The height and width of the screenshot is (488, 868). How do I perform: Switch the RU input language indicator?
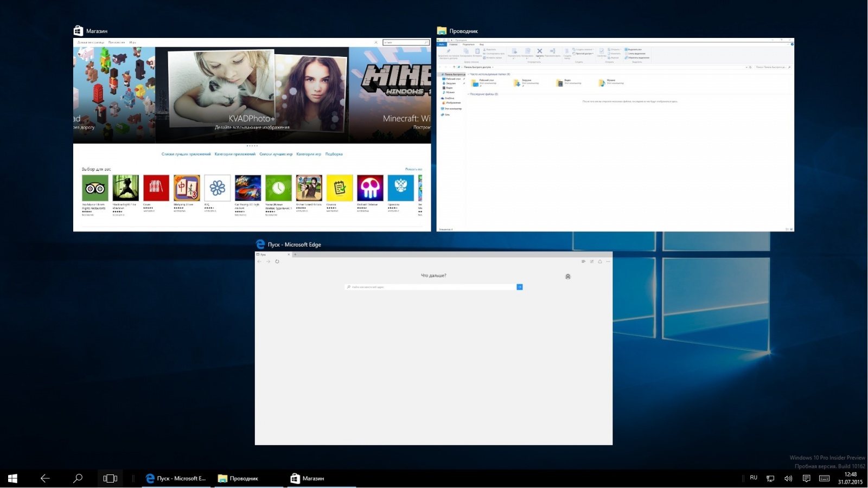click(x=754, y=478)
